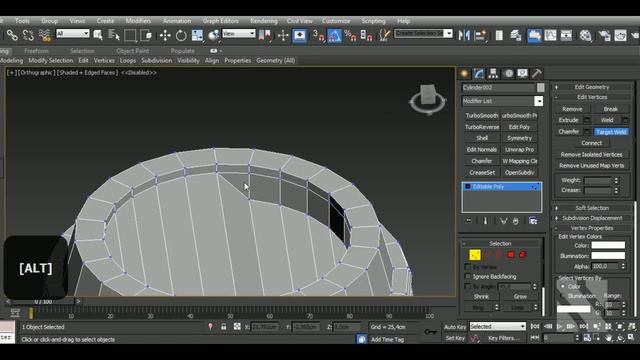Select the Color radio button
Viewport: 640px width, 360px height.
(563, 287)
